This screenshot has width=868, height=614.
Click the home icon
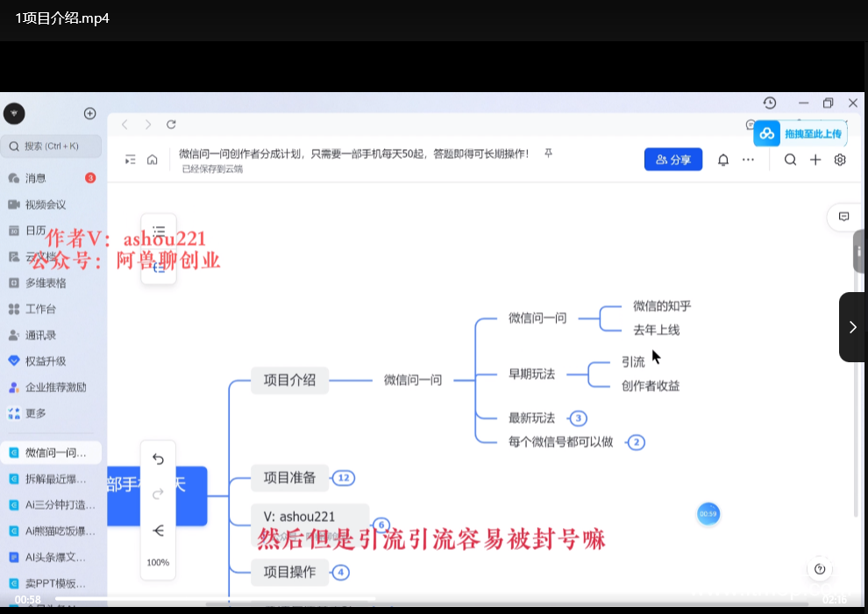point(153,160)
